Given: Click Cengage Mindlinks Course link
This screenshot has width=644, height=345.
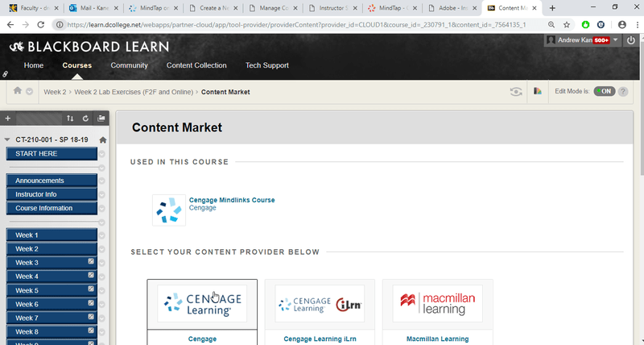Looking at the screenshot, I should (232, 200).
